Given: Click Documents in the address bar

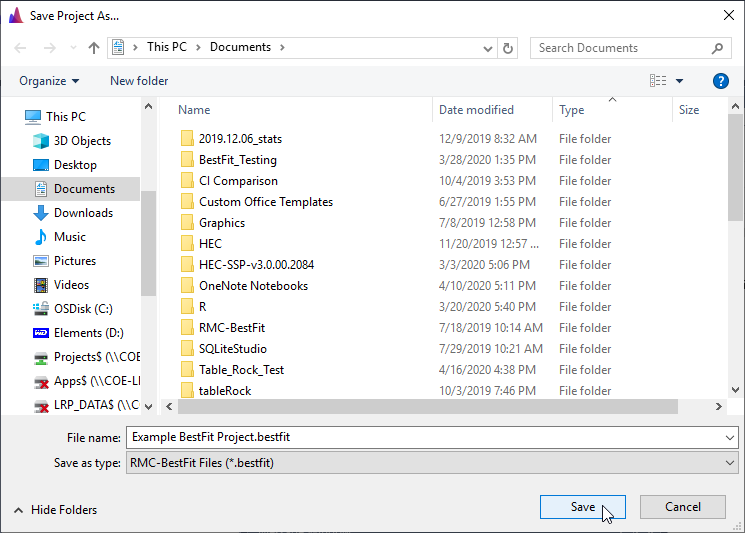Looking at the screenshot, I should pyautogui.click(x=240, y=47).
